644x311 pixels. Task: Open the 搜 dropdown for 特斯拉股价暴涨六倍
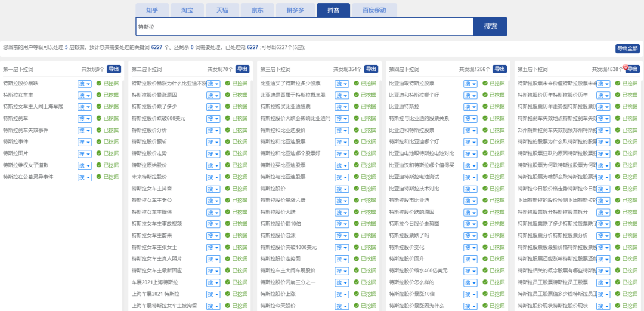342,200
